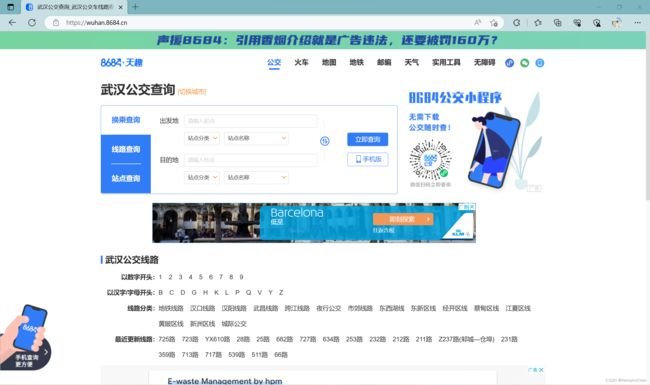Open the 夜行公交 route category
Viewport: 650px width, 385px height.
[328, 308]
